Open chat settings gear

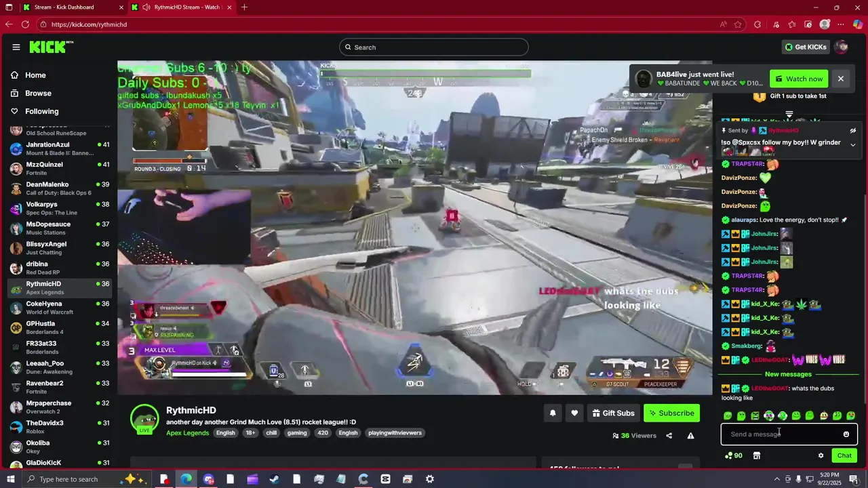pos(821,455)
